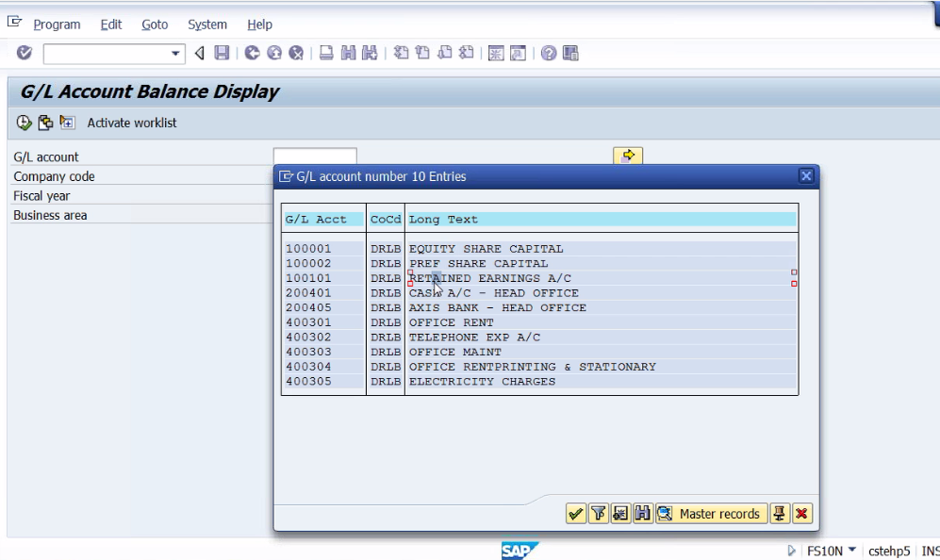Screen dimensions: 940x560
Task: Collapse the command field with the triangle arrow
Action: click(x=200, y=54)
